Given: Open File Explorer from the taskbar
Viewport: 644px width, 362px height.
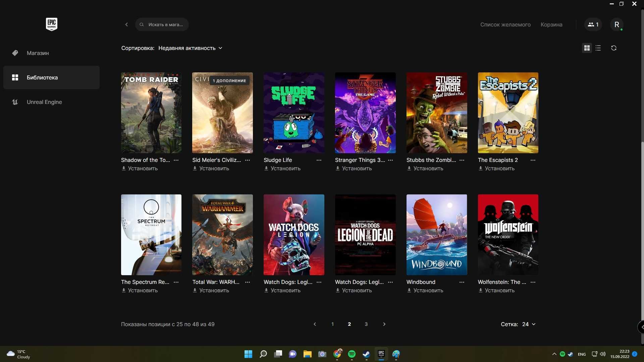Looking at the screenshot, I should tap(308, 354).
